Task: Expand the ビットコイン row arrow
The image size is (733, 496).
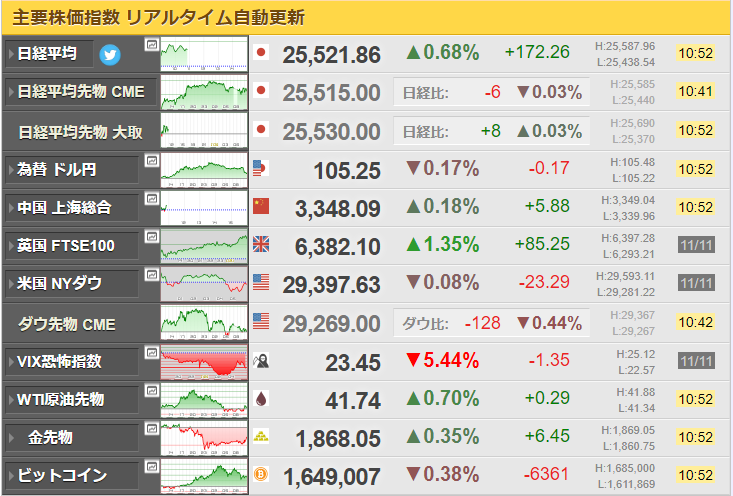Action: (x=11, y=475)
